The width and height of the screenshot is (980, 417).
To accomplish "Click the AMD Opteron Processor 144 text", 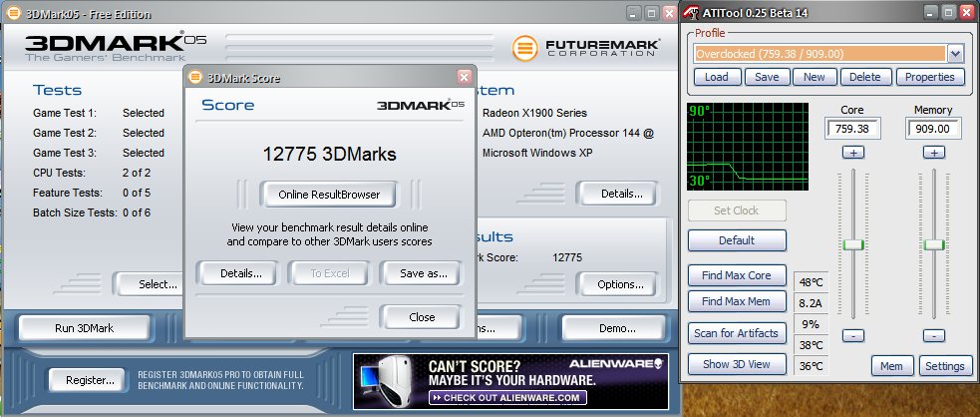I will [x=568, y=133].
